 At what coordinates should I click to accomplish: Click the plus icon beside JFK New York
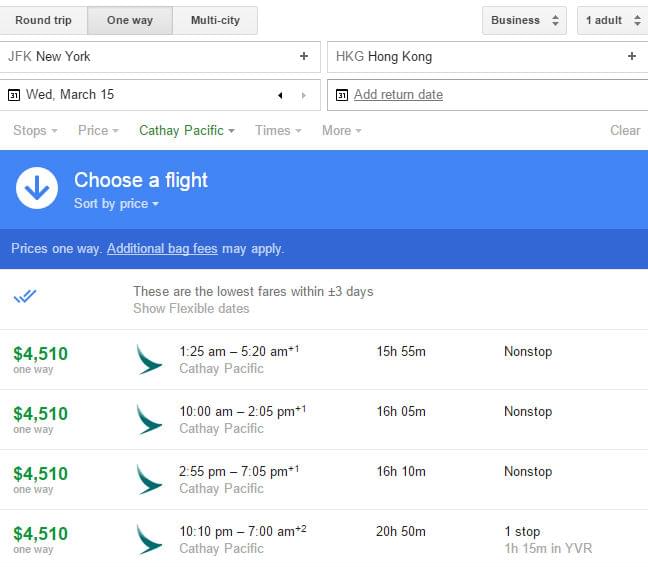point(304,56)
